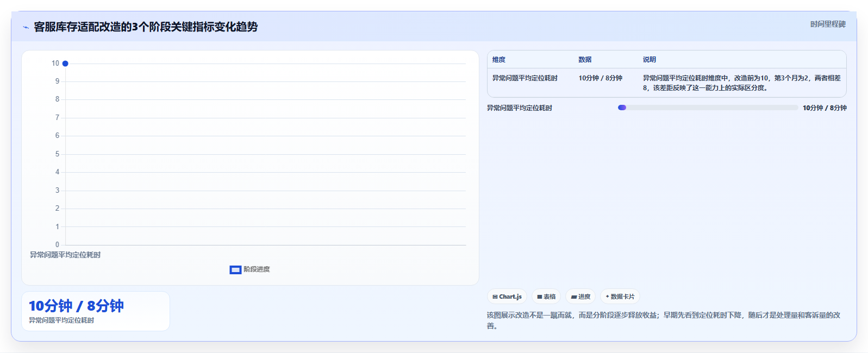This screenshot has height=353, width=868.
Task: Click the 进度 tag chip
Action: point(580,297)
